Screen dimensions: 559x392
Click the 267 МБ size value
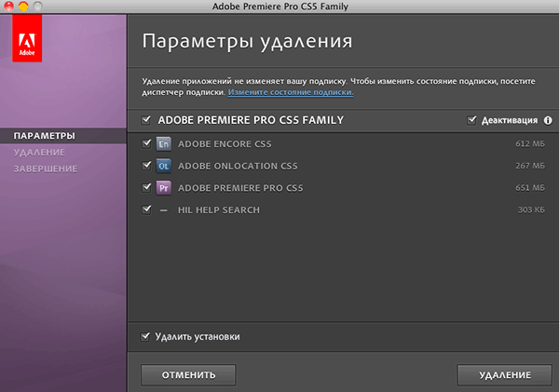click(x=530, y=166)
